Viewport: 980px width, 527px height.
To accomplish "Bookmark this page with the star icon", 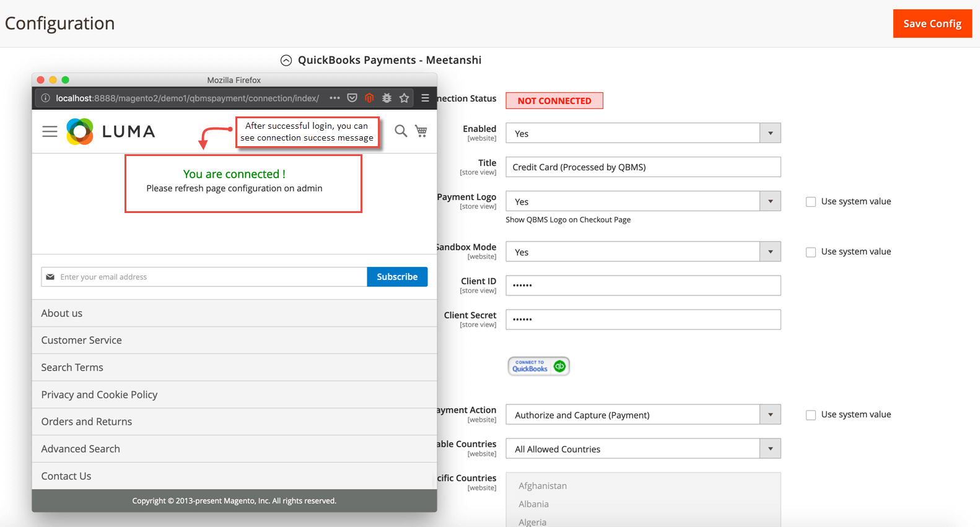I will (404, 98).
